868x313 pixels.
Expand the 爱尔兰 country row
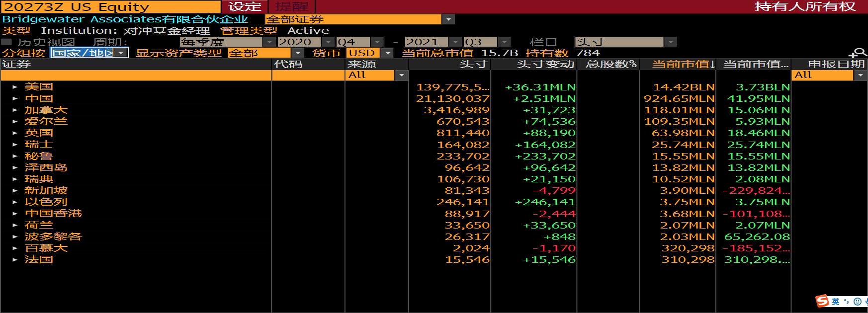click(x=15, y=121)
